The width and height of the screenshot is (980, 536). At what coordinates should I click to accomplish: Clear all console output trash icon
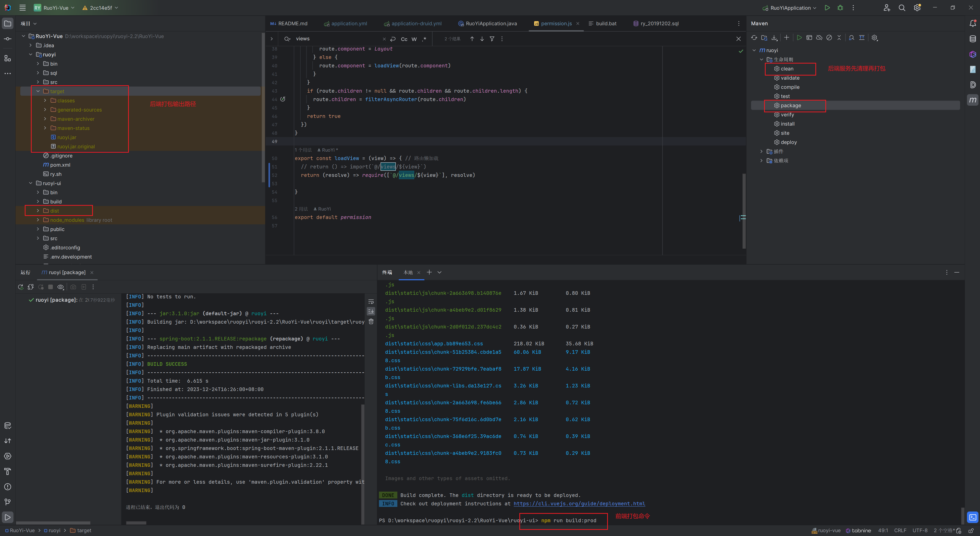pos(371,321)
